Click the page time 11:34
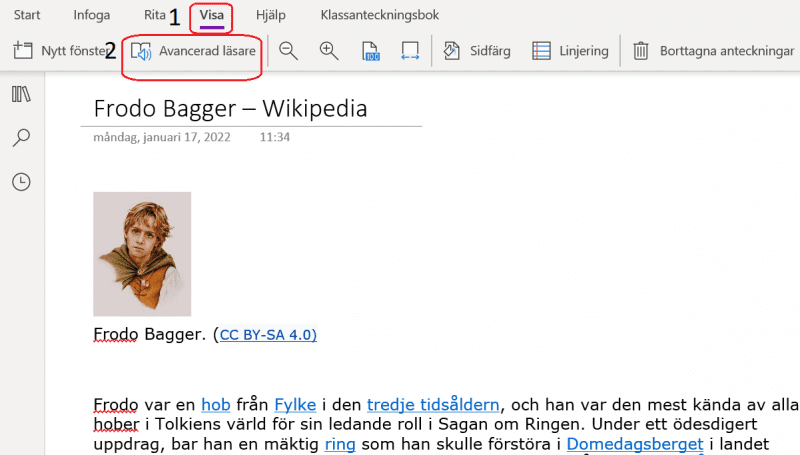The image size is (800, 455). click(x=274, y=137)
